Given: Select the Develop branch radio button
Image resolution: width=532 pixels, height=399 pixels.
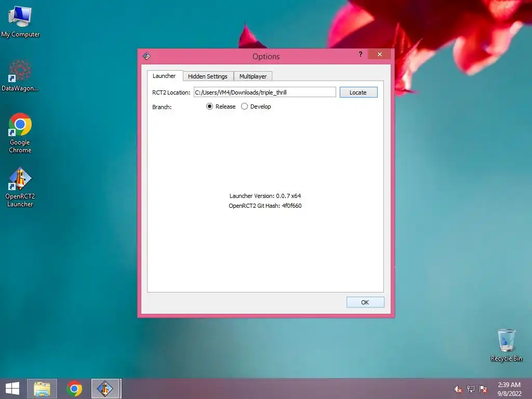Looking at the screenshot, I should click(256, 107).
